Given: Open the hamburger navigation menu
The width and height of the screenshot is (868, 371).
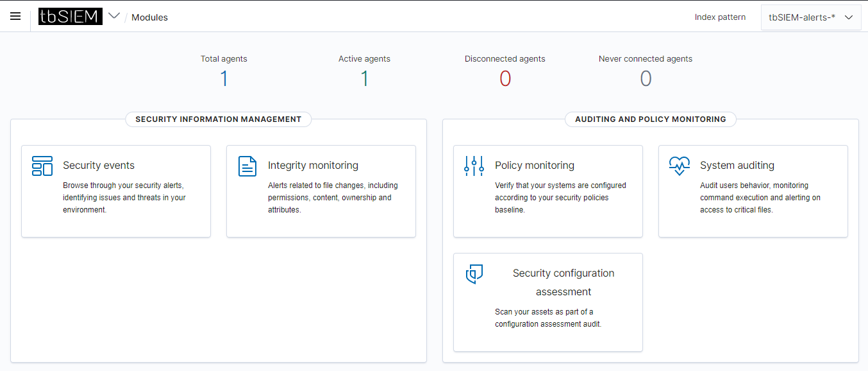Looking at the screenshot, I should point(15,16).
